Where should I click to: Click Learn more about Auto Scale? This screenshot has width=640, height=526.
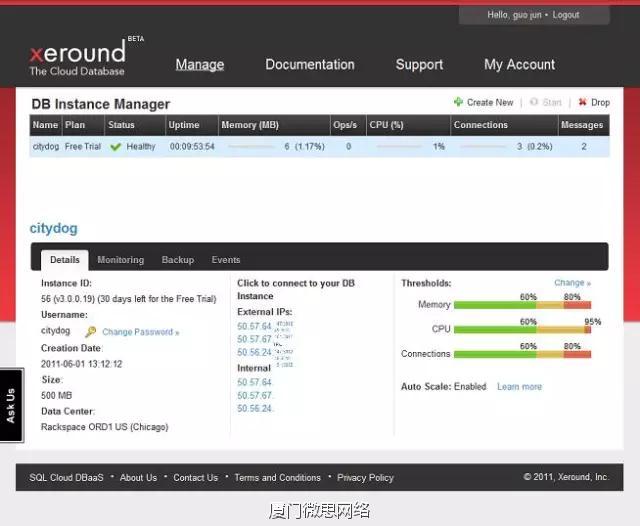(x=519, y=386)
